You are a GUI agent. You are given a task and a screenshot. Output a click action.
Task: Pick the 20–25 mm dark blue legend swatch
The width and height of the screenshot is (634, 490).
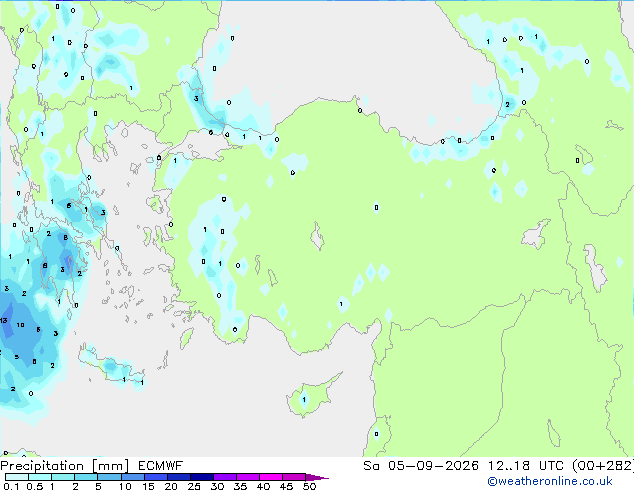click(178, 477)
